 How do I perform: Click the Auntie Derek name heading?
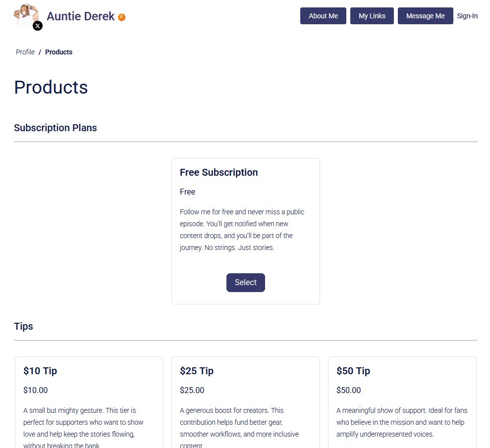(81, 16)
